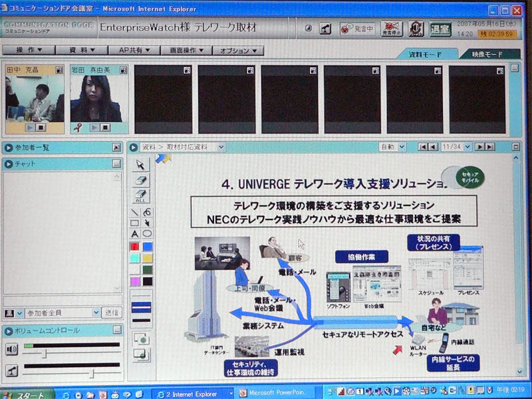Open the 11/34 page selector dropdown
The width and height of the screenshot is (532, 399).
[467, 147]
